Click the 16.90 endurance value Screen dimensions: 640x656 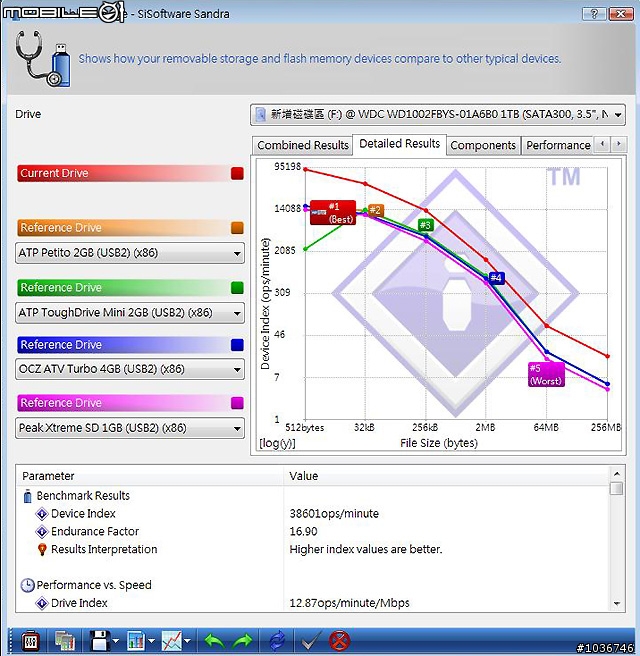coord(303,531)
